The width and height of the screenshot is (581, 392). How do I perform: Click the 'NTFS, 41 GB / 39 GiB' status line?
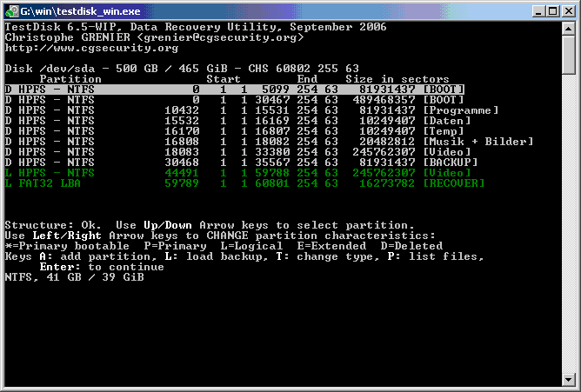click(74, 277)
